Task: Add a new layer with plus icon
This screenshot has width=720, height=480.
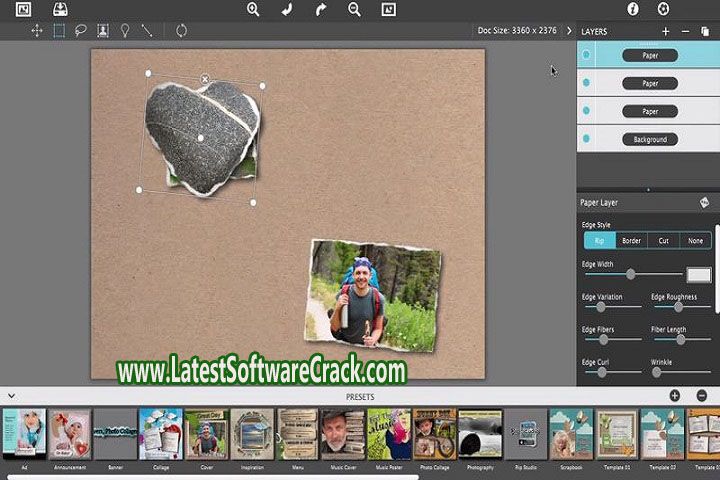Action: click(666, 32)
